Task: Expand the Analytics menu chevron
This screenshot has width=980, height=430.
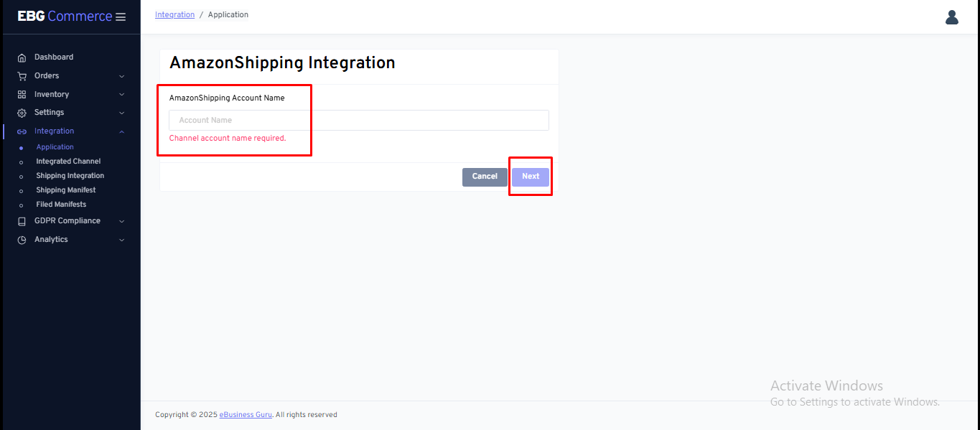Action: coord(121,240)
